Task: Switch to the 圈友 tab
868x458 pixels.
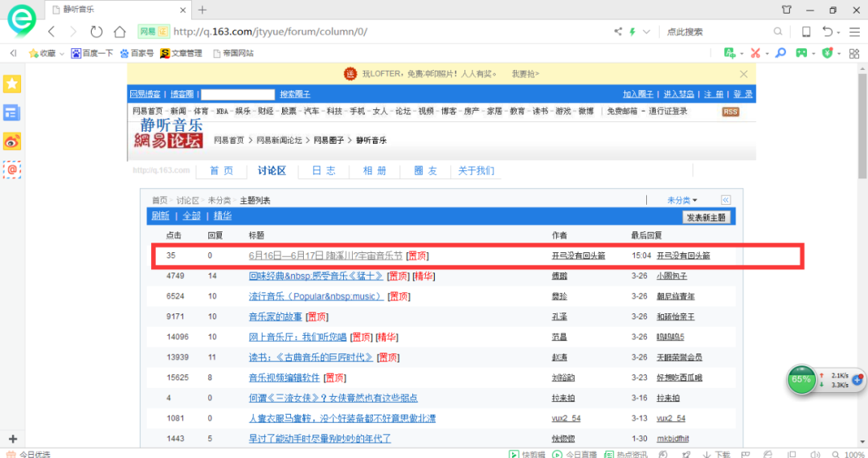Action: click(425, 170)
